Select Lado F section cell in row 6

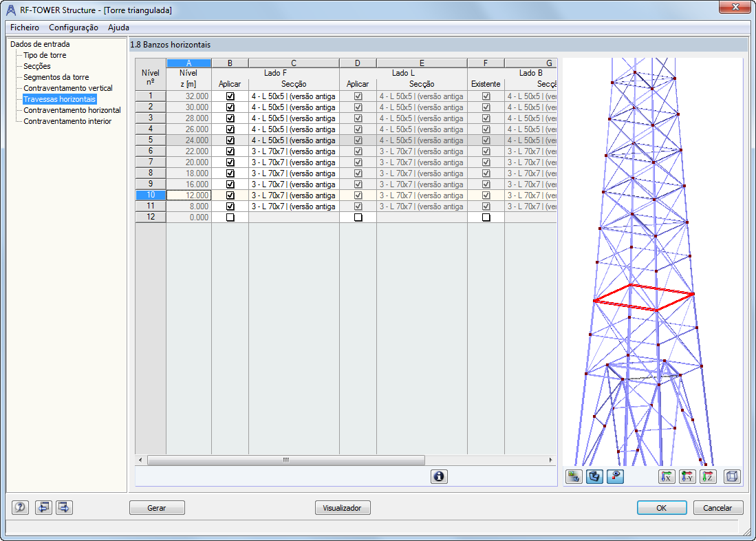(x=294, y=151)
